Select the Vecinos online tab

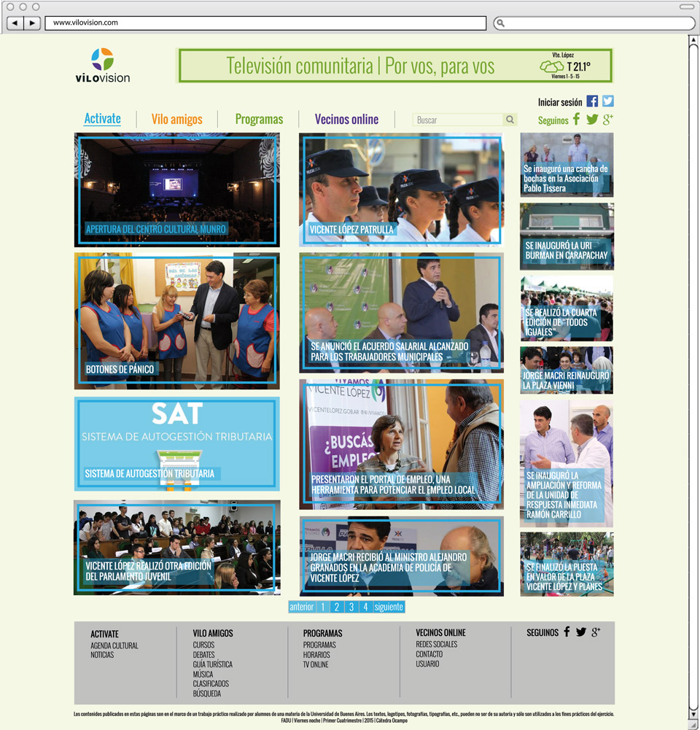[346, 120]
